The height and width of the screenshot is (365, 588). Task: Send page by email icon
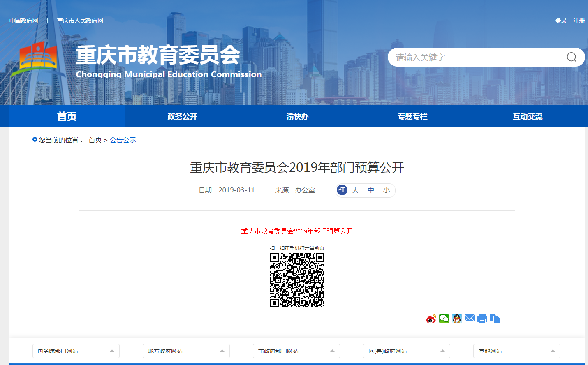tap(470, 318)
